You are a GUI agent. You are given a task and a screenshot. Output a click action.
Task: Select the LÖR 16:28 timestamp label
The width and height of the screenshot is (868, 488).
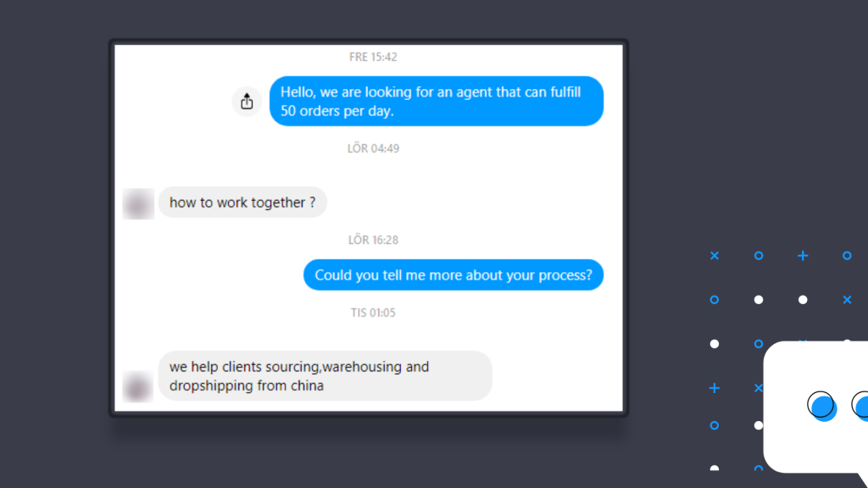click(x=373, y=240)
